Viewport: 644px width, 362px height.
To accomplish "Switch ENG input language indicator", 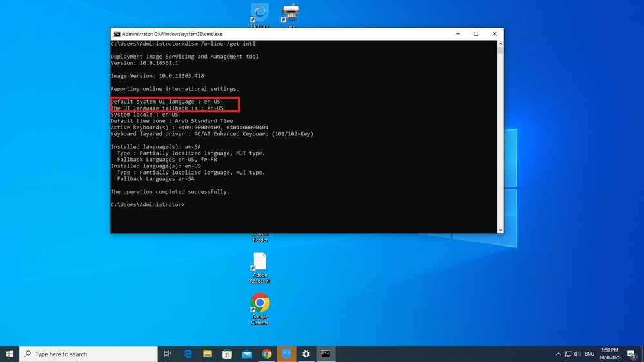I will coord(589,354).
